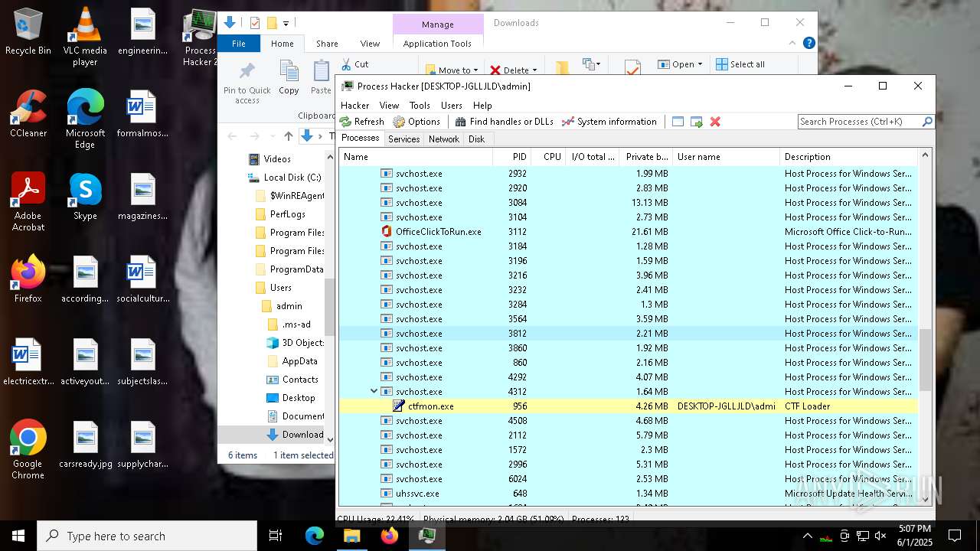This screenshot has width=980, height=551.
Task: Click Explorer up arrow navigation button
Action: pyautogui.click(x=288, y=136)
